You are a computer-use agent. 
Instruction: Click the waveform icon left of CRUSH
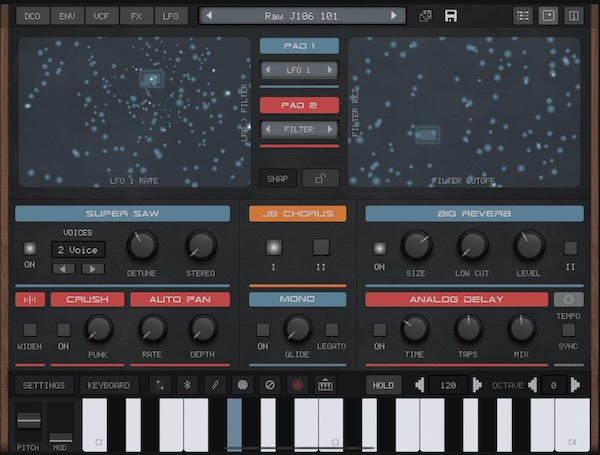coord(30,299)
